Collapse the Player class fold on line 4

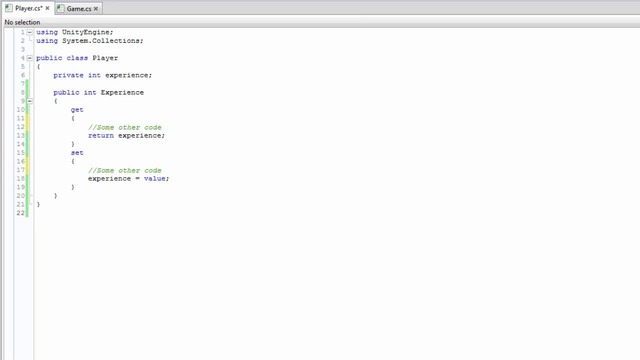tap(29, 58)
